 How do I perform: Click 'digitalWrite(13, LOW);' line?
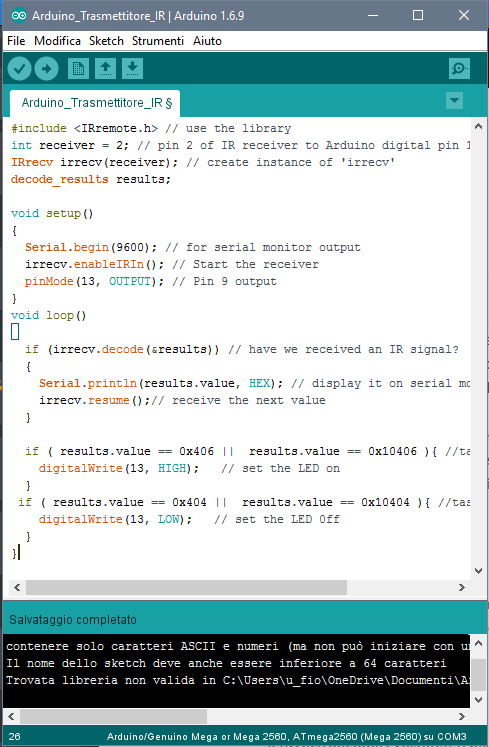click(x=189, y=520)
